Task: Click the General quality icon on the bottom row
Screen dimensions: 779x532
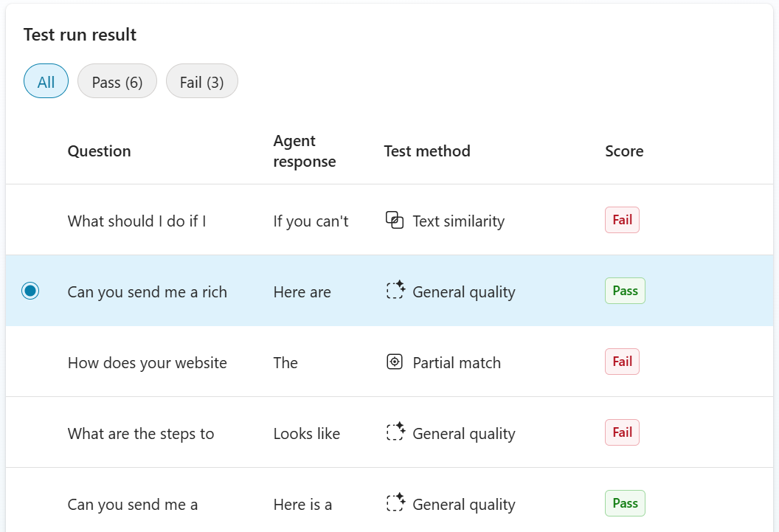Action: pyautogui.click(x=395, y=503)
